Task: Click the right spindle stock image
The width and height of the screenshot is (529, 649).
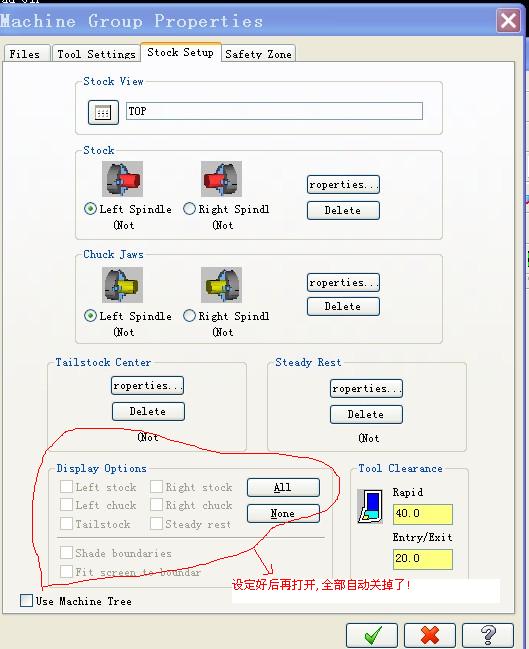Action: coord(221,179)
